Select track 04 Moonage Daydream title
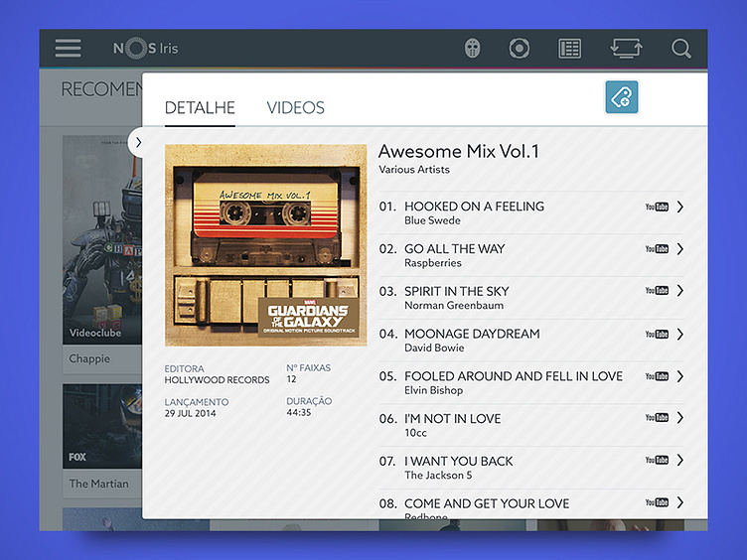 pyautogui.click(x=472, y=334)
